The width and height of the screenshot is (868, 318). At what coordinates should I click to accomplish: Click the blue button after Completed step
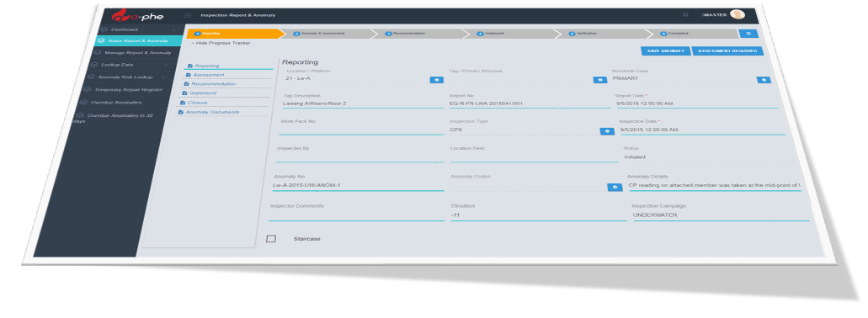coord(748,34)
